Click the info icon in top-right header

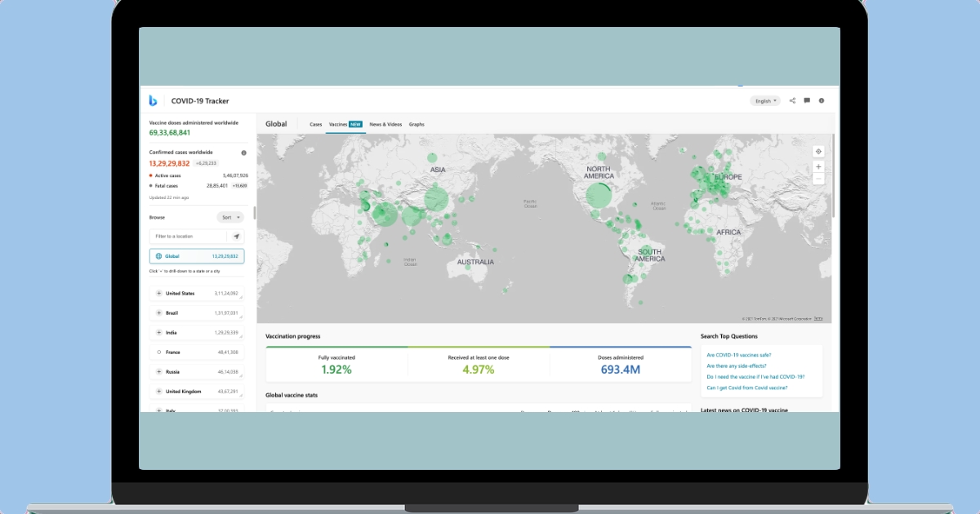click(x=822, y=101)
